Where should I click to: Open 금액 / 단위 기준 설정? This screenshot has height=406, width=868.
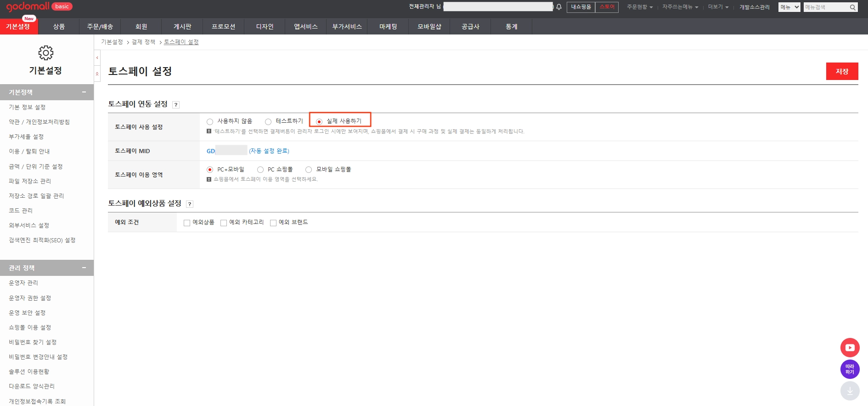click(36, 166)
